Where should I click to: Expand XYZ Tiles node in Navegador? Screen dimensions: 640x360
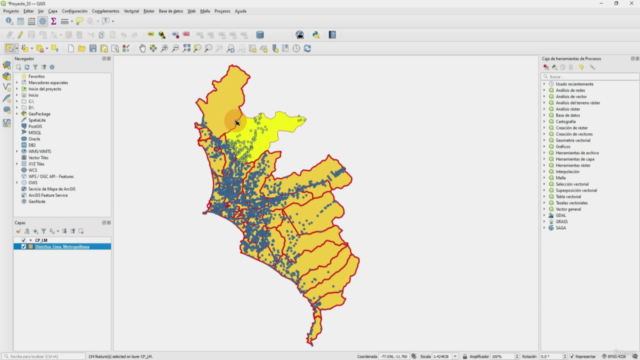pyautogui.click(x=17, y=164)
